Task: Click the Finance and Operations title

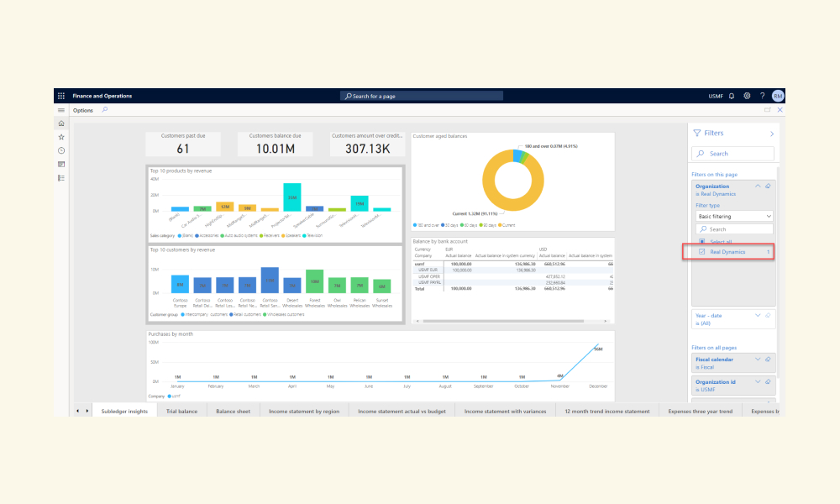Action: (x=102, y=96)
